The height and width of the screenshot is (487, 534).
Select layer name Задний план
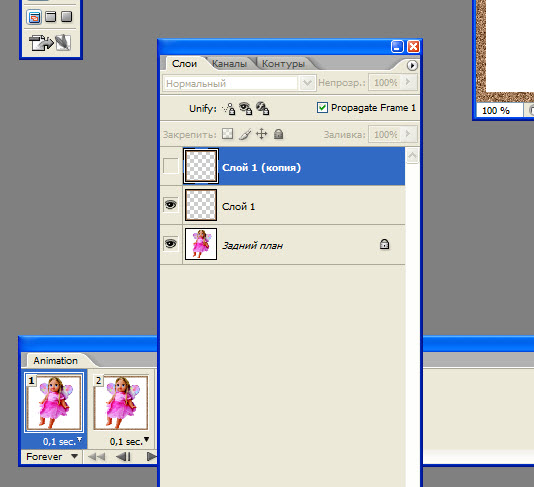252,246
